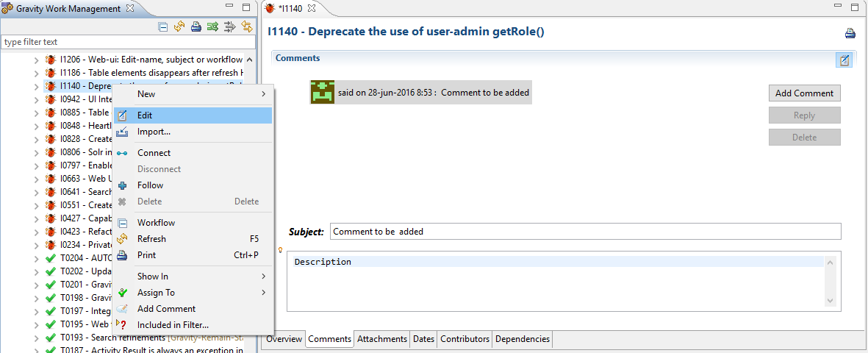Open the Dependencies tab
This screenshot has width=868, height=353.
[522, 339]
